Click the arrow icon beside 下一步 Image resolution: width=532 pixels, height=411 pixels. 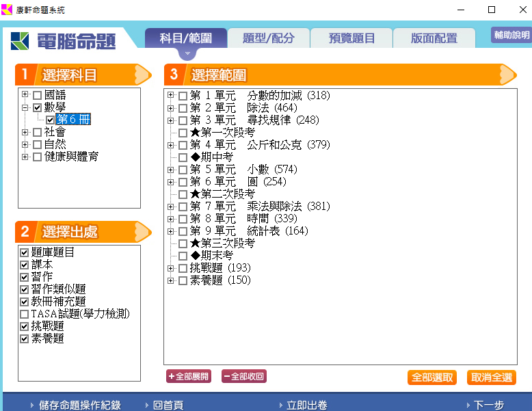coord(468,405)
